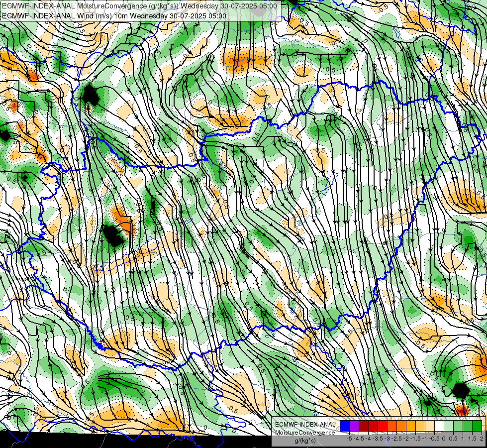Click the 'MoistureConvergence' label in the legend box

click(305, 433)
